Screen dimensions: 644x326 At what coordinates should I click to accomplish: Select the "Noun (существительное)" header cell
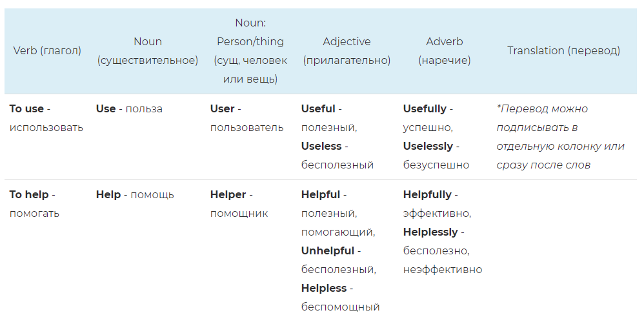click(x=148, y=50)
